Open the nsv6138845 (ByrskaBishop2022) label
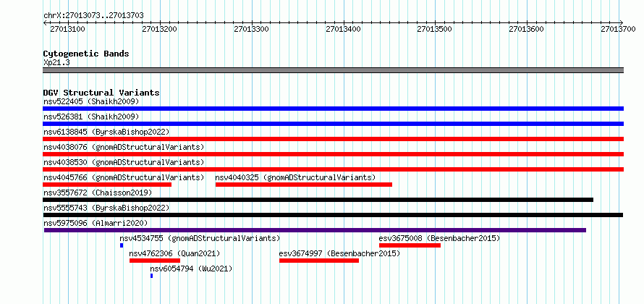The image size is (644, 304). 106,132
